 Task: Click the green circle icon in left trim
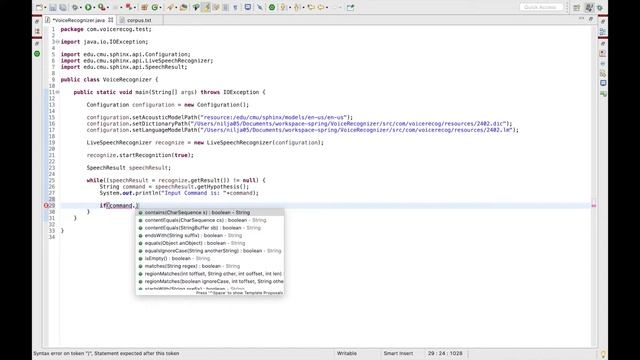(37, 53)
